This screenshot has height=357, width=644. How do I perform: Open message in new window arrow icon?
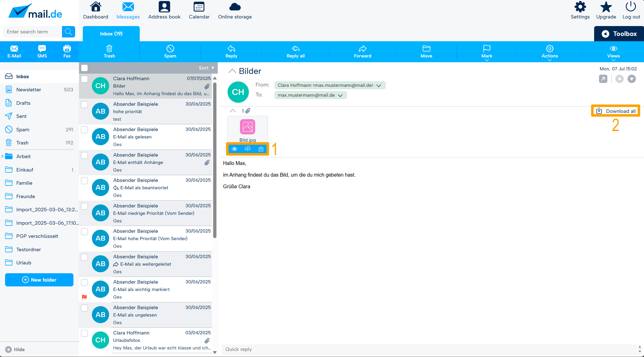[x=603, y=79]
